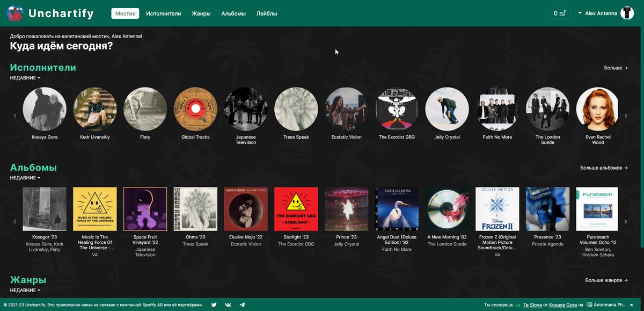This screenshot has width=644, height=311.
Task: Open Global Tracks artist thumbnail
Action: (195, 109)
